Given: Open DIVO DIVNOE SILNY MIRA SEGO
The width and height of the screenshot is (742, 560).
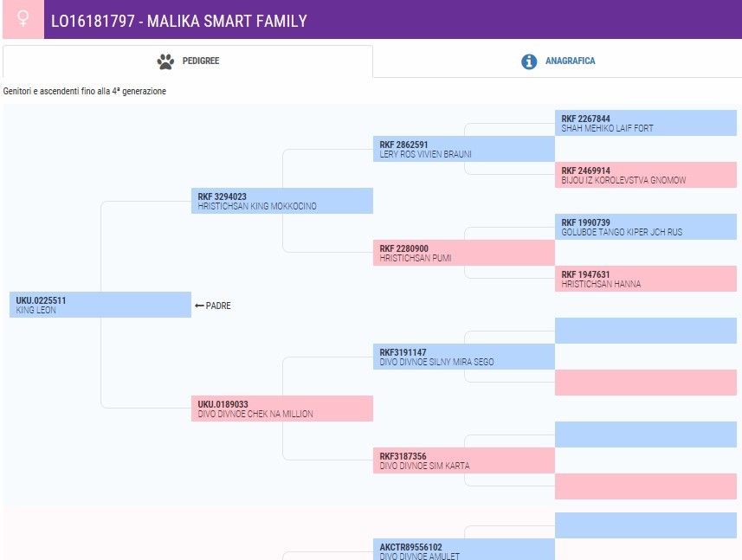Looking at the screenshot, I should (464, 357).
